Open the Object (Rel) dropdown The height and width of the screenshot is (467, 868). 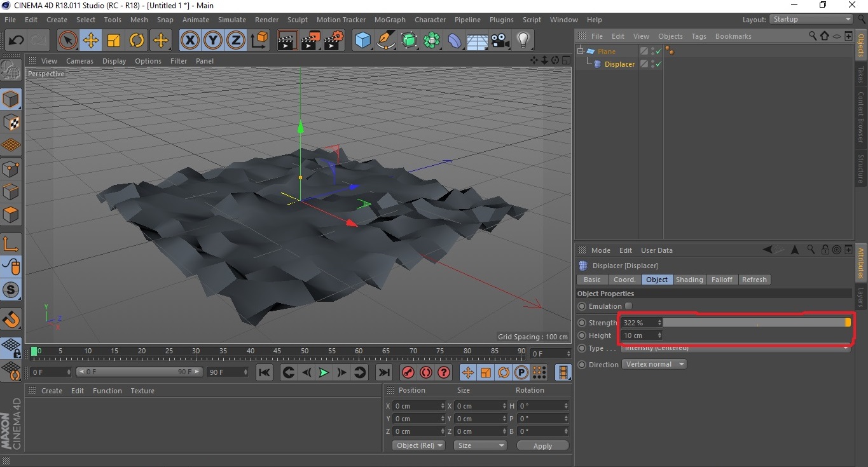tap(419, 445)
